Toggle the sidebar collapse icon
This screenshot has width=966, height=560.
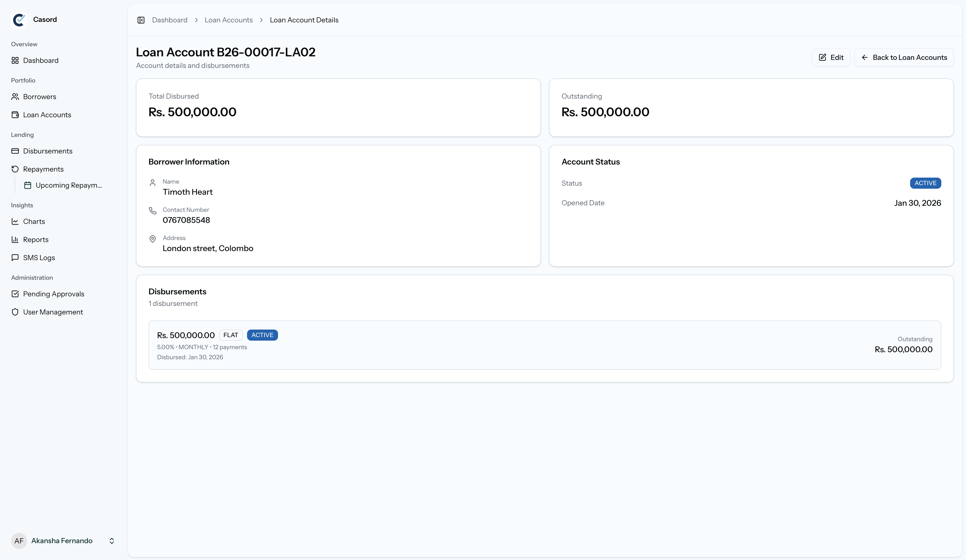tap(141, 20)
